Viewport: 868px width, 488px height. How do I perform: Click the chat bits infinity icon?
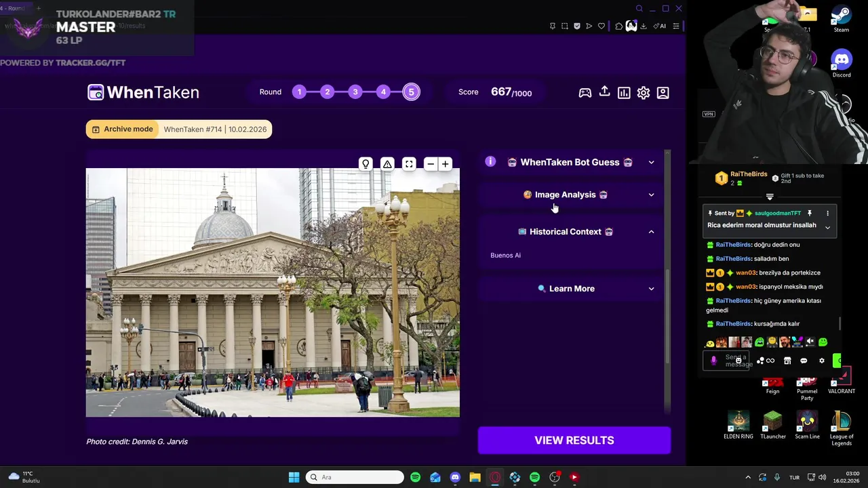point(770,361)
